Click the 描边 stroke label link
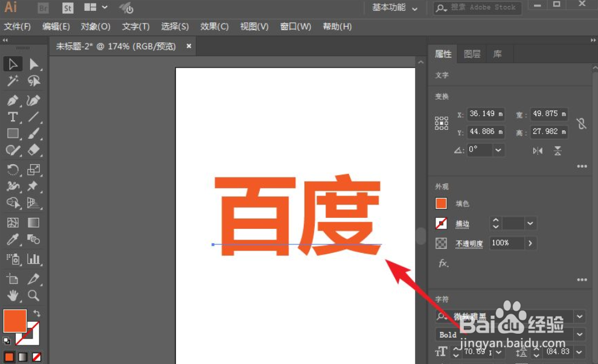 point(462,224)
